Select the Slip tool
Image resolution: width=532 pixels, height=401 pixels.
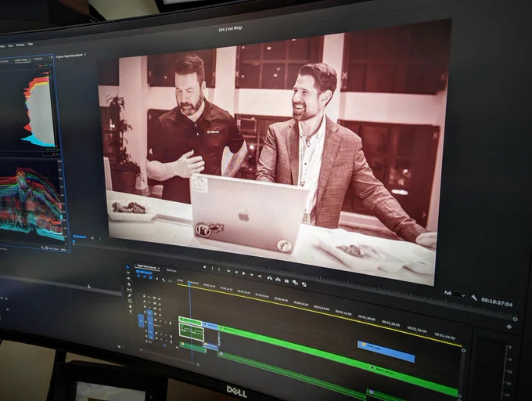[x=129, y=290]
